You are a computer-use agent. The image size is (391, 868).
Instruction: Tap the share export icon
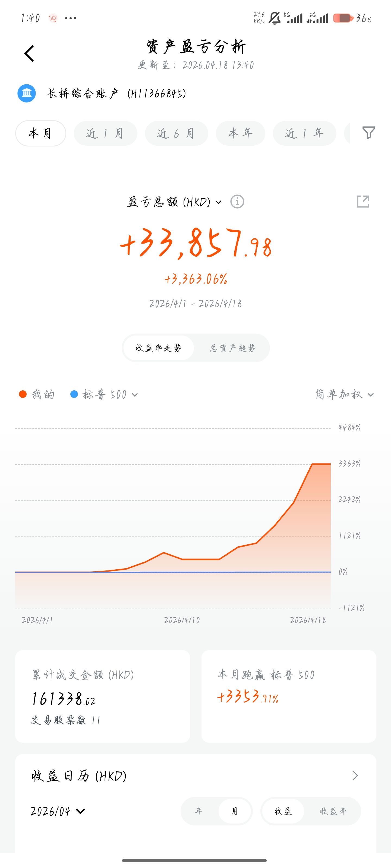point(363,202)
